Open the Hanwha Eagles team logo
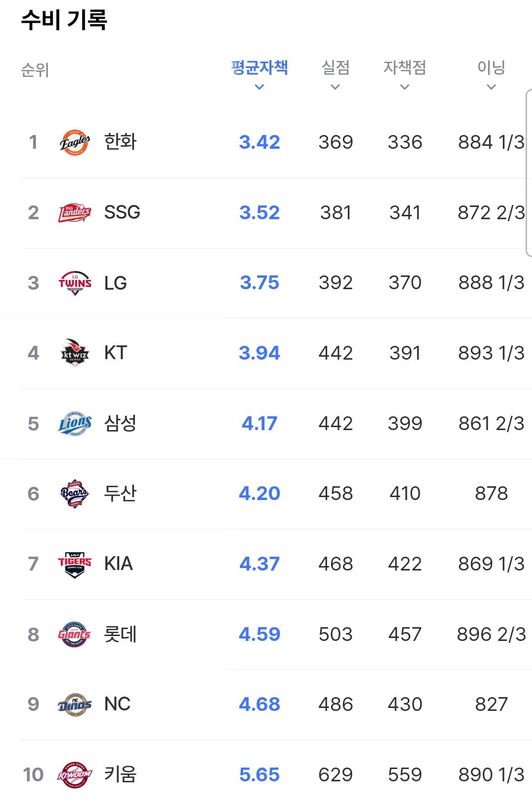The width and height of the screenshot is (532, 805). pos(75,142)
